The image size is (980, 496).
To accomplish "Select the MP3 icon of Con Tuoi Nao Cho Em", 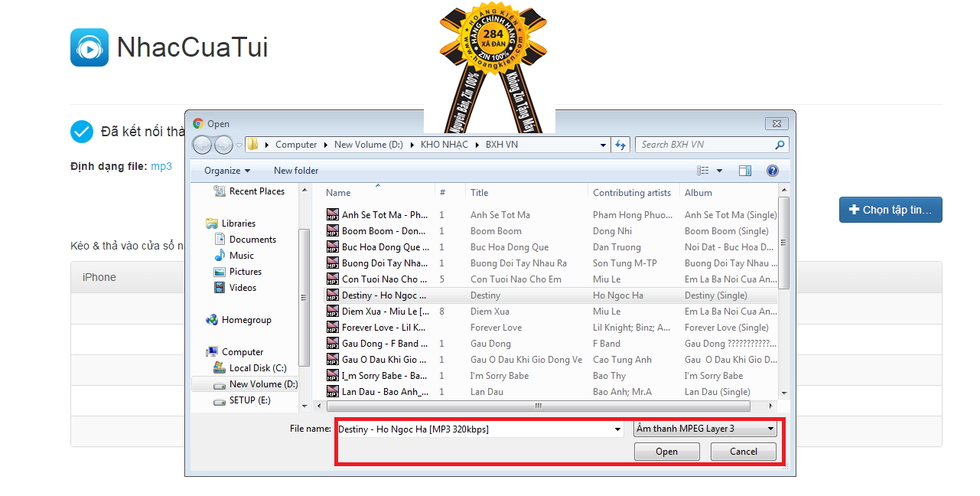I will 333,279.
